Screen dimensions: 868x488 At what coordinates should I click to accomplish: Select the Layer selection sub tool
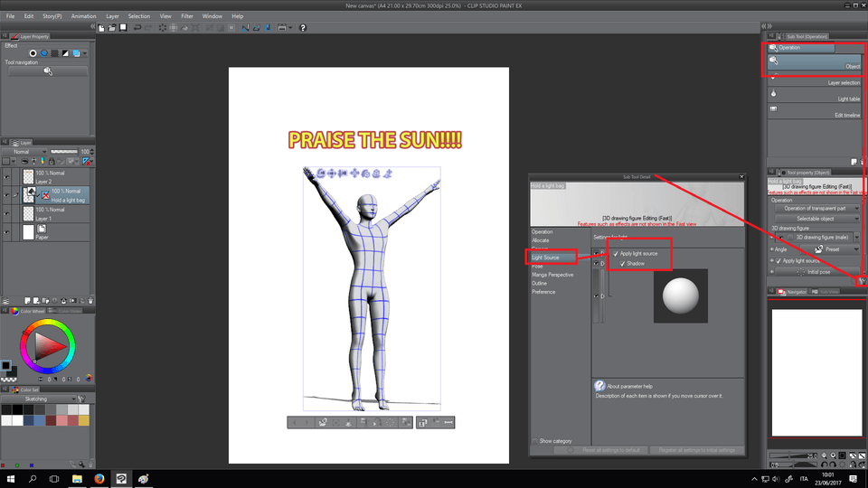click(815, 79)
